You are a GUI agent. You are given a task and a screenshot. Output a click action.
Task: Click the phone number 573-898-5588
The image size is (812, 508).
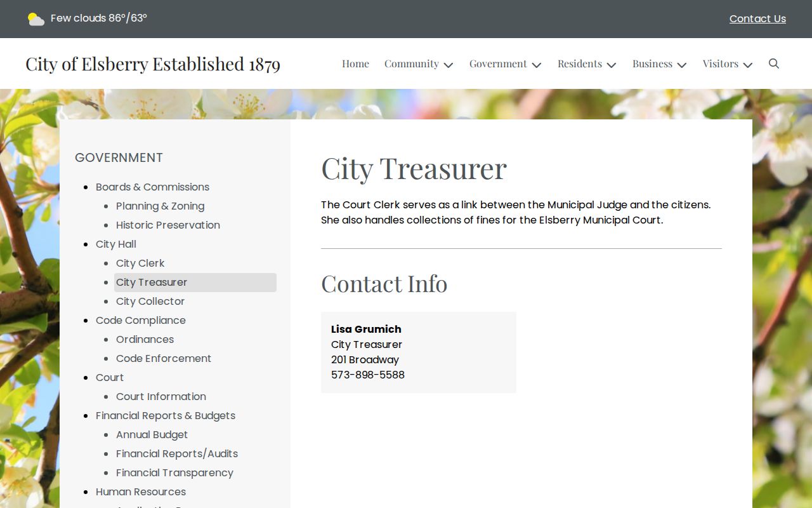point(368,375)
